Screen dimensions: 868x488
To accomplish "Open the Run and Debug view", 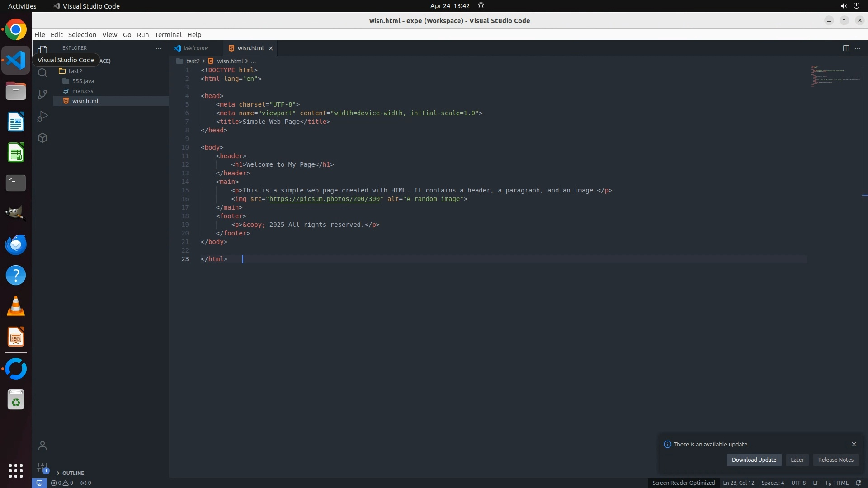I will pyautogui.click(x=42, y=116).
